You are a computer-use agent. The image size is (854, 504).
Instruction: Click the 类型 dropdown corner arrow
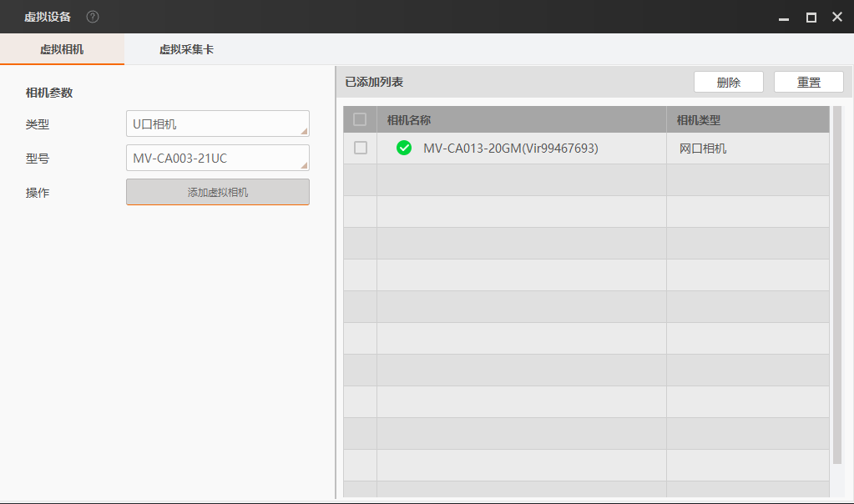304,131
